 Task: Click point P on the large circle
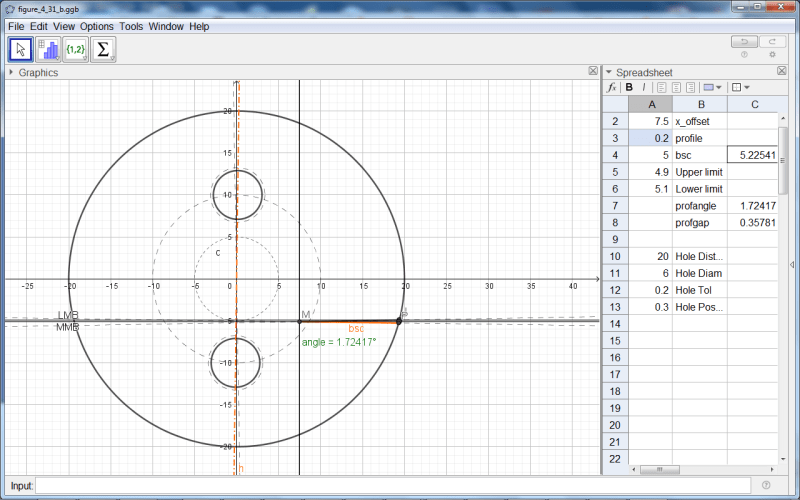399,321
